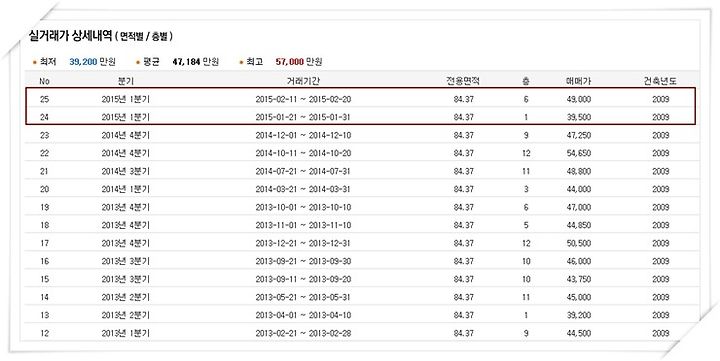Select period 2014-10-11 ~ 2014-10-20
720x361 pixels.
[303, 153]
